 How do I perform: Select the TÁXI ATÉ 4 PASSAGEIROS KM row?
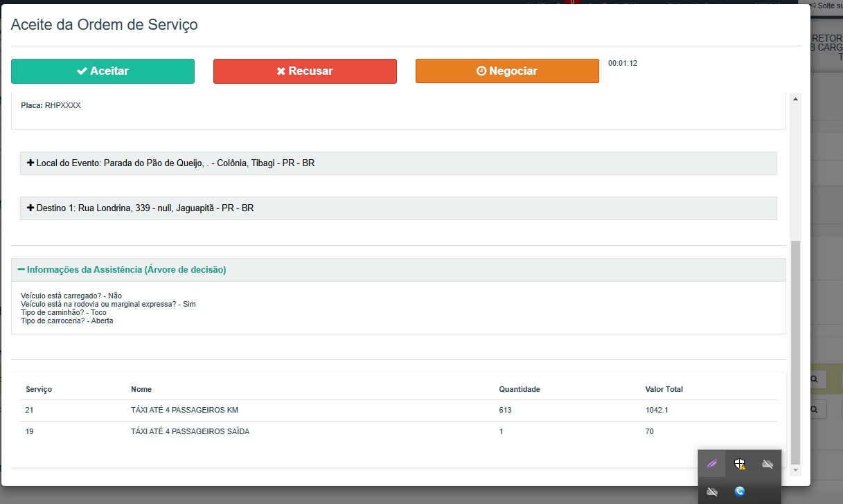pyautogui.click(x=184, y=411)
